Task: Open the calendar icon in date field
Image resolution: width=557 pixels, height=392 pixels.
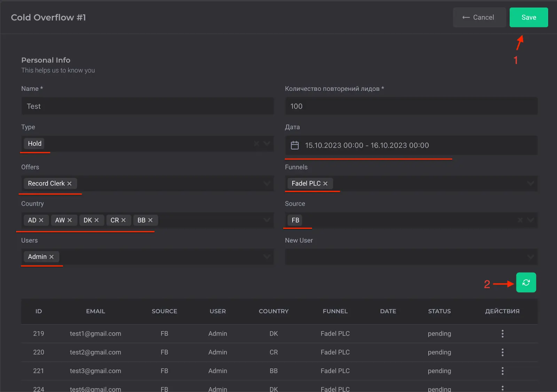Action: (x=295, y=145)
